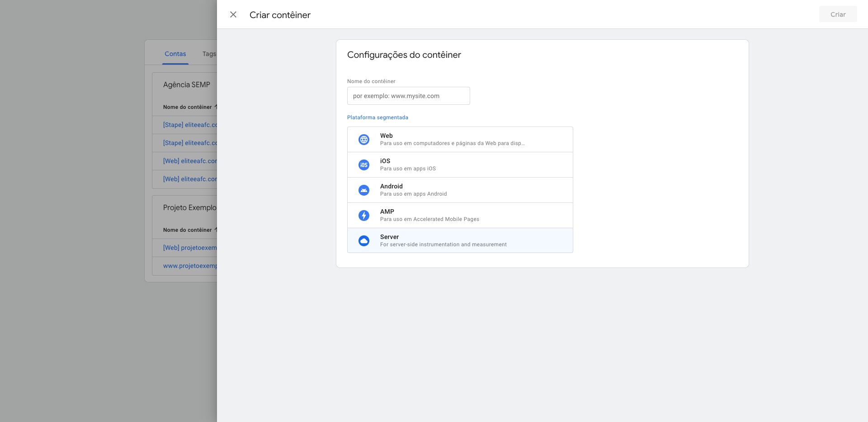Switch to the Contas tab
Viewport: 868px width, 422px height.
point(175,54)
